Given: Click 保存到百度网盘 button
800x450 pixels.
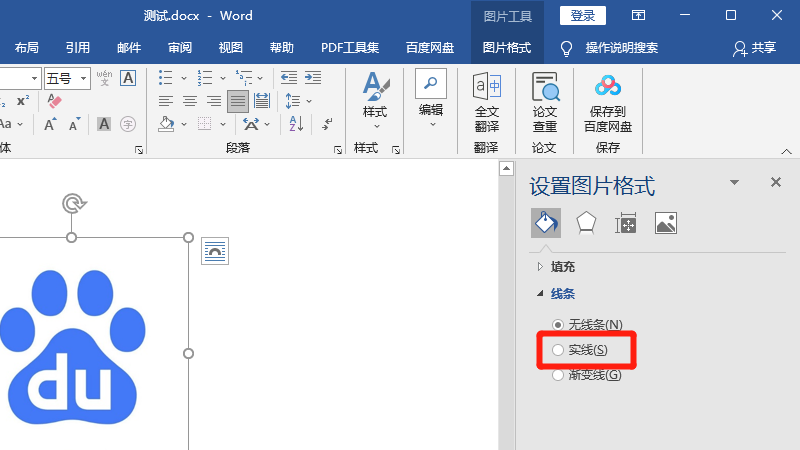Looking at the screenshot, I should 608,102.
